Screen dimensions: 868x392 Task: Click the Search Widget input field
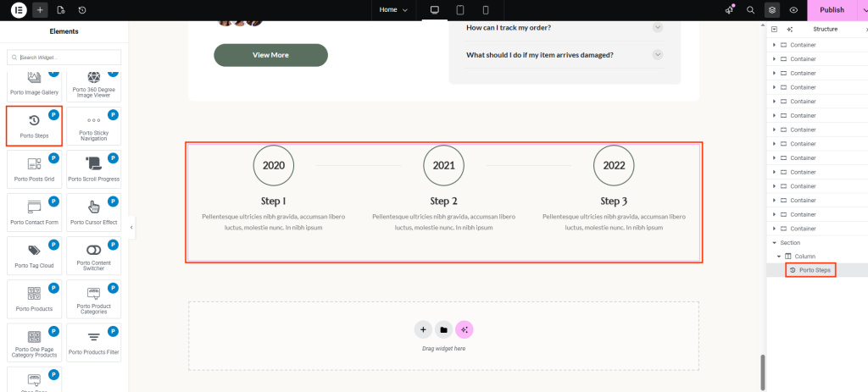coord(66,58)
